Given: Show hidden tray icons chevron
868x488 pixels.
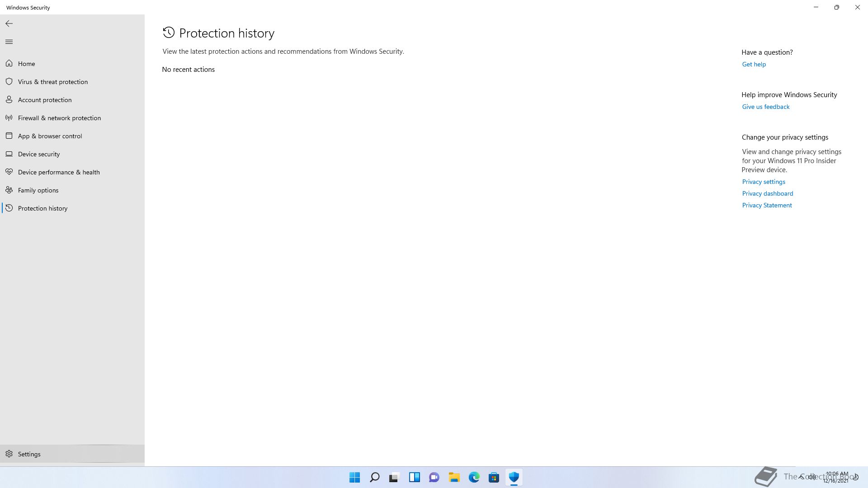Looking at the screenshot, I should [x=801, y=477].
